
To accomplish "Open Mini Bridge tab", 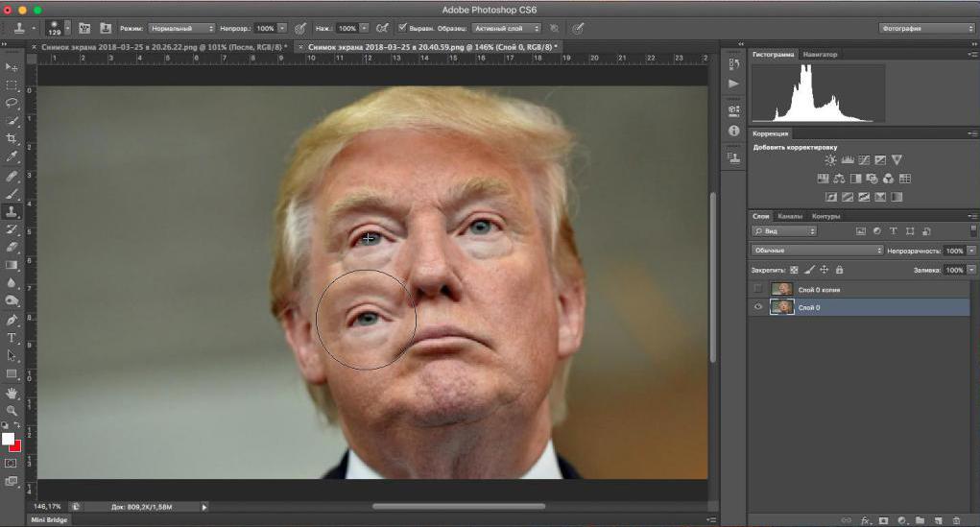I will [49, 519].
